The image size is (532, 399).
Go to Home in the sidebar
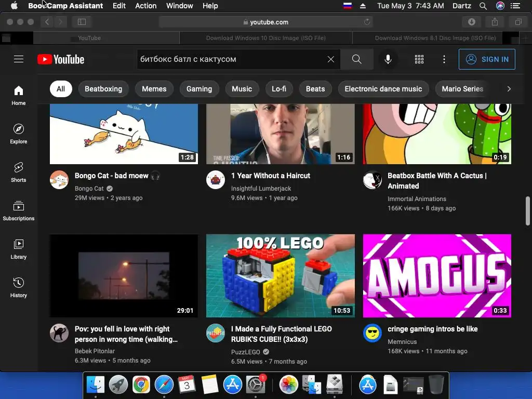pos(19,96)
